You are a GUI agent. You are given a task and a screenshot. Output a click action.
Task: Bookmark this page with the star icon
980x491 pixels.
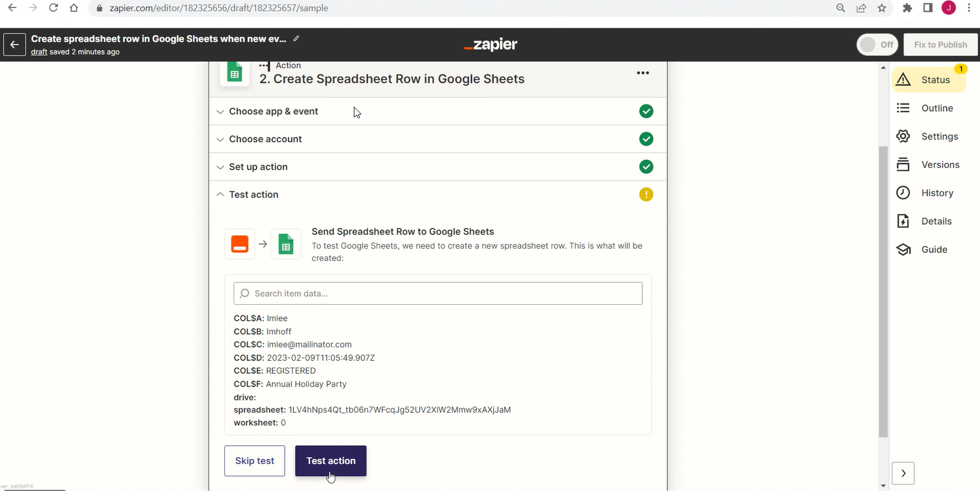click(x=882, y=8)
